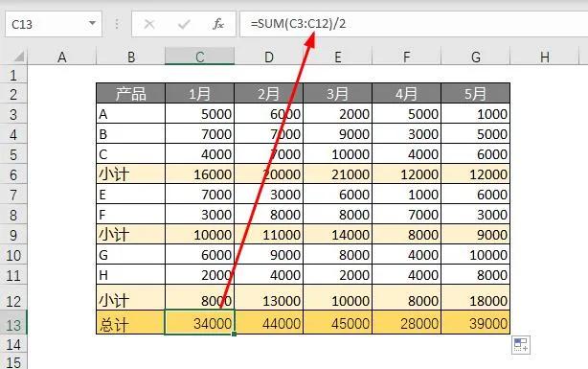
Task: Select total cell showing 44000
Action: pos(268,323)
